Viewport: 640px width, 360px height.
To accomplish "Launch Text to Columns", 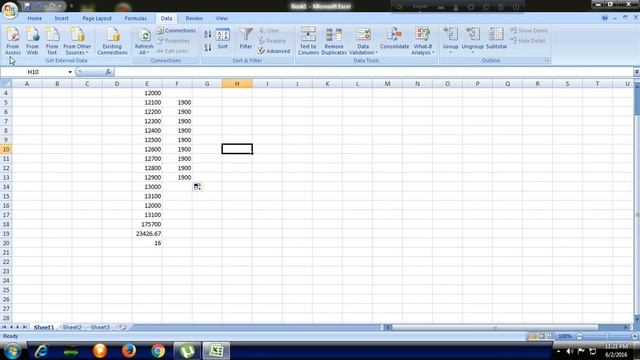I will click(308, 41).
